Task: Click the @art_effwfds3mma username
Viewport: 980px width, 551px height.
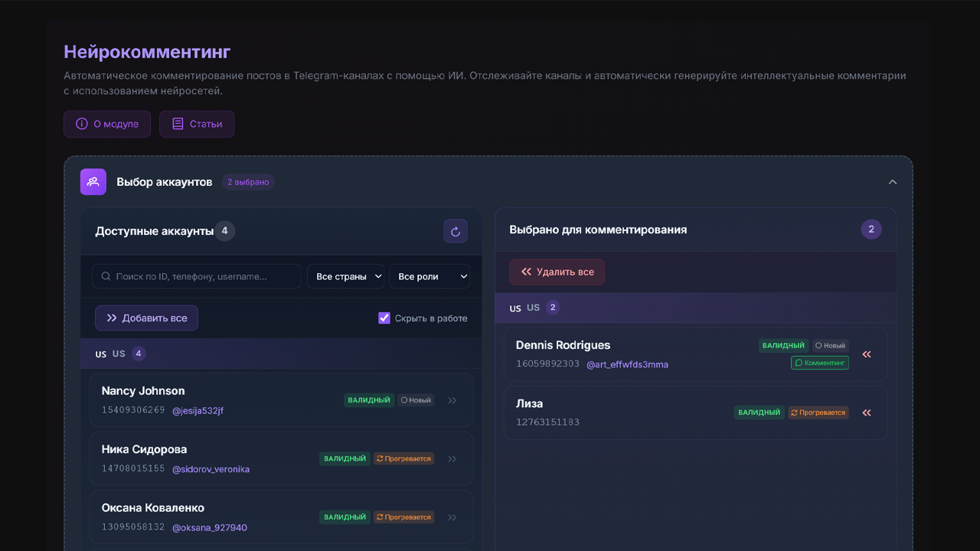Action: [x=627, y=365]
